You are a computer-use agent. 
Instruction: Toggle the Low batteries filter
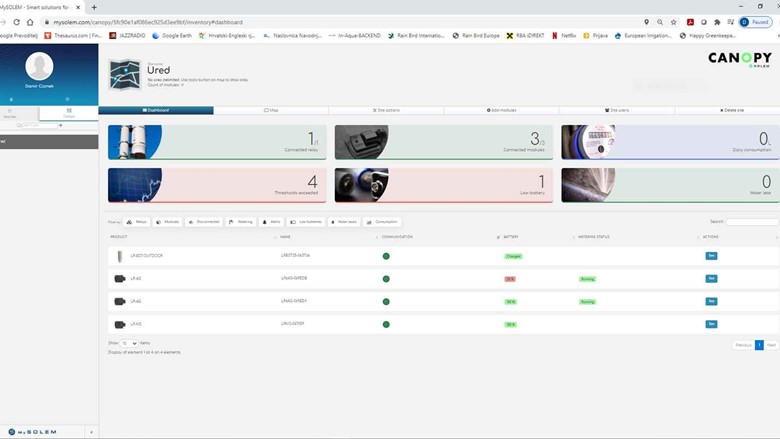(305, 222)
